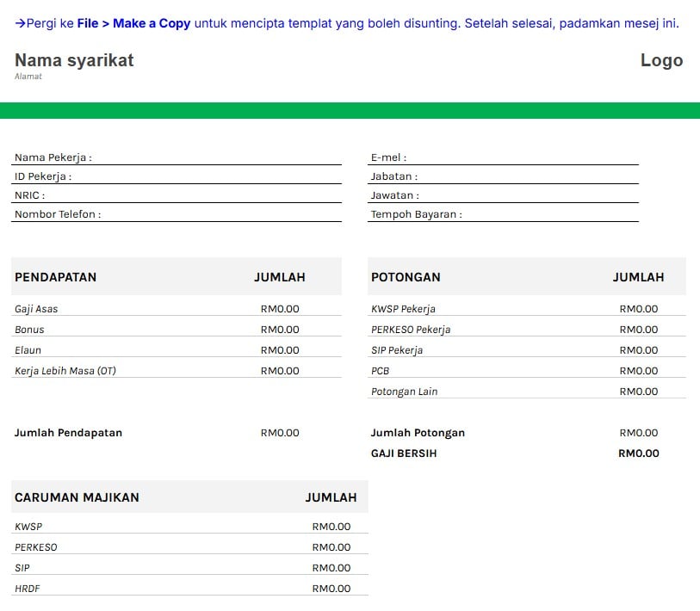Click the "GAJI BERSIH" net pay label
The image size is (700, 611).
pyautogui.click(x=404, y=454)
